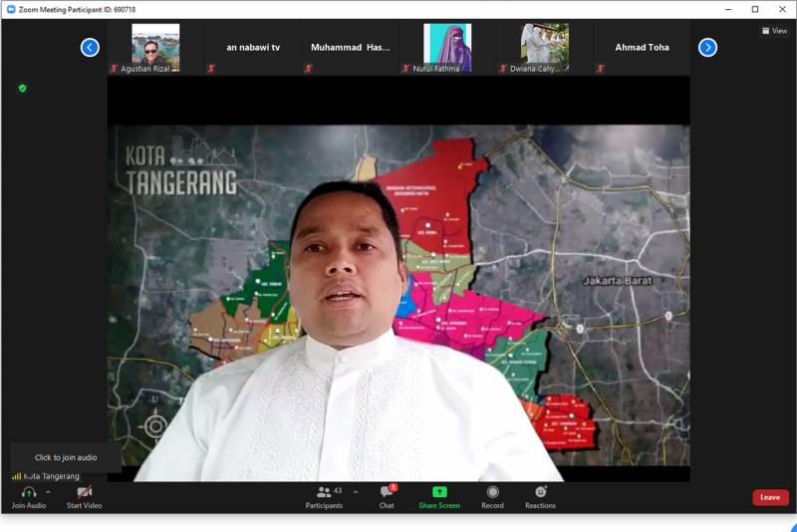797x532 pixels.
Task: Open the View layout menu
Action: 773,31
